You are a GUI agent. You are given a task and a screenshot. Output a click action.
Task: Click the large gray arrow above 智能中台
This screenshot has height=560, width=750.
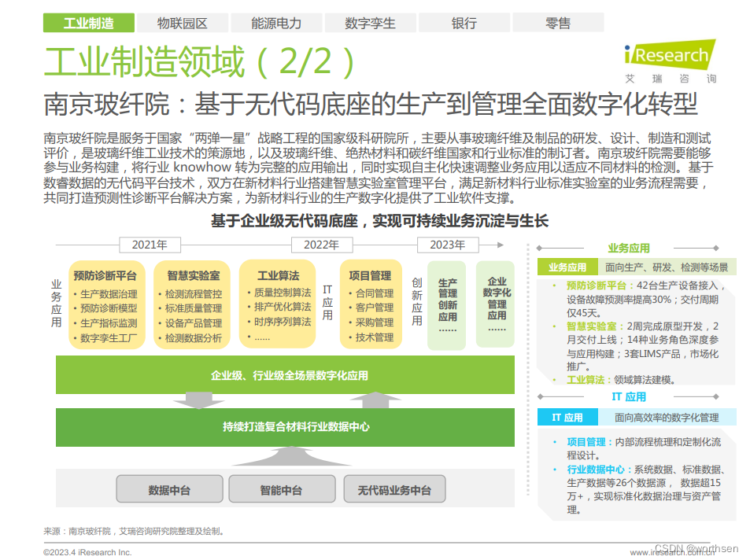tap(291, 456)
